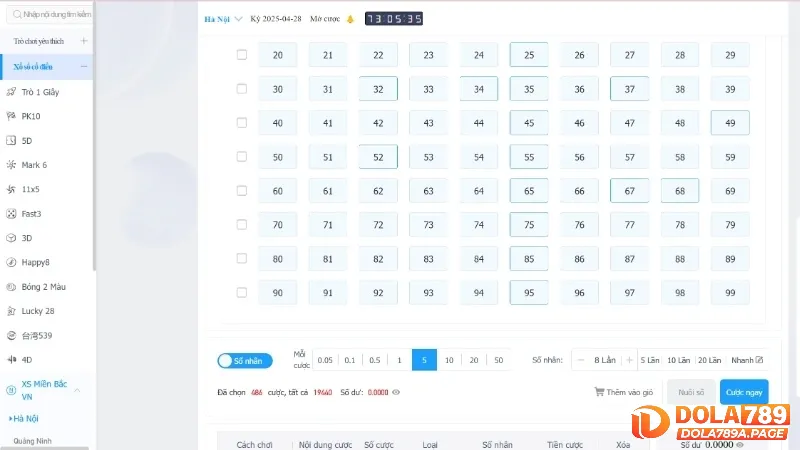Image resolution: width=800 pixels, height=450 pixels.
Task: Select the 20 bet unit
Action: coord(474,360)
